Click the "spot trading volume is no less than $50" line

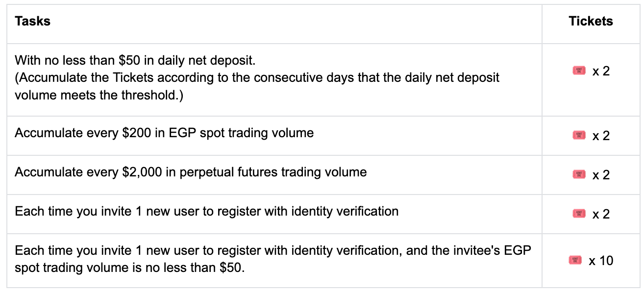[x=129, y=269]
